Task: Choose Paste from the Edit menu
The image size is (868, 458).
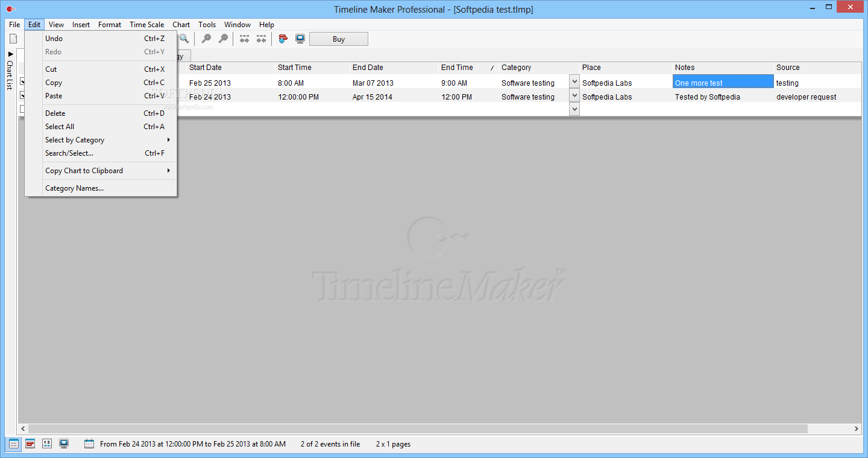Action: (x=101, y=96)
